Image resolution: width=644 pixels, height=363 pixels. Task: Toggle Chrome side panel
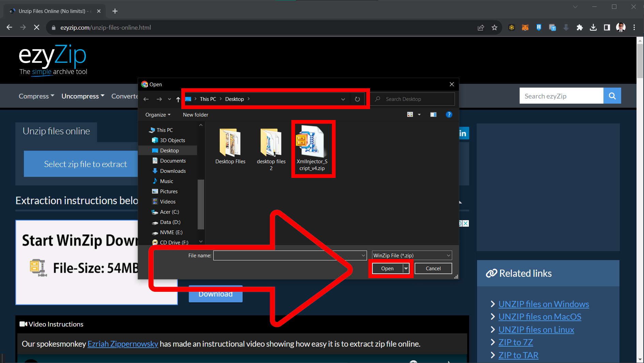pos(607,28)
